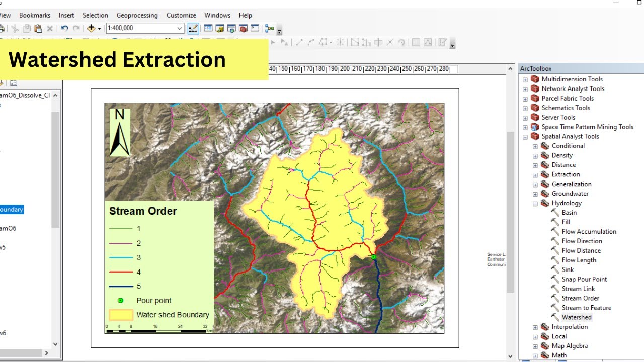Click the Water shed Boundary legend swatch
This screenshot has width=644, height=362.
pyautogui.click(x=121, y=315)
